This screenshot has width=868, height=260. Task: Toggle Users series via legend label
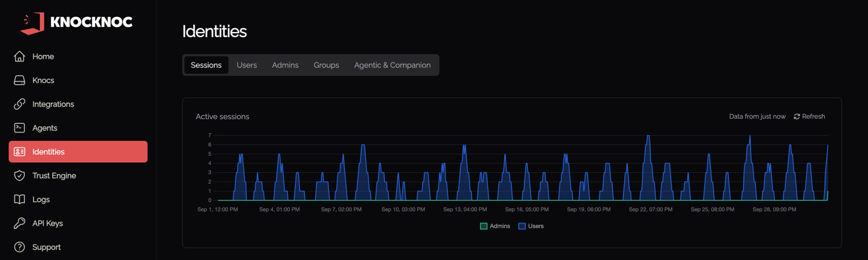click(x=536, y=226)
